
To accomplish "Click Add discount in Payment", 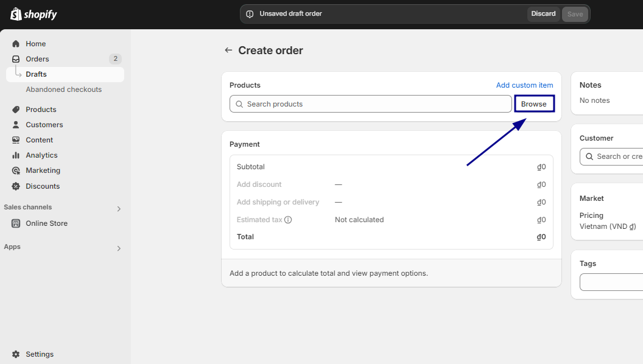I will point(259,184).
